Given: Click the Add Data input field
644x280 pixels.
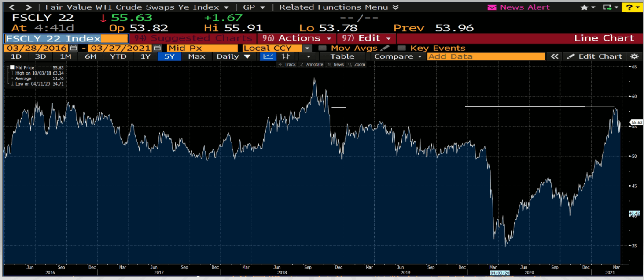Looking at the screenshot, I should (x=486, y=56).
